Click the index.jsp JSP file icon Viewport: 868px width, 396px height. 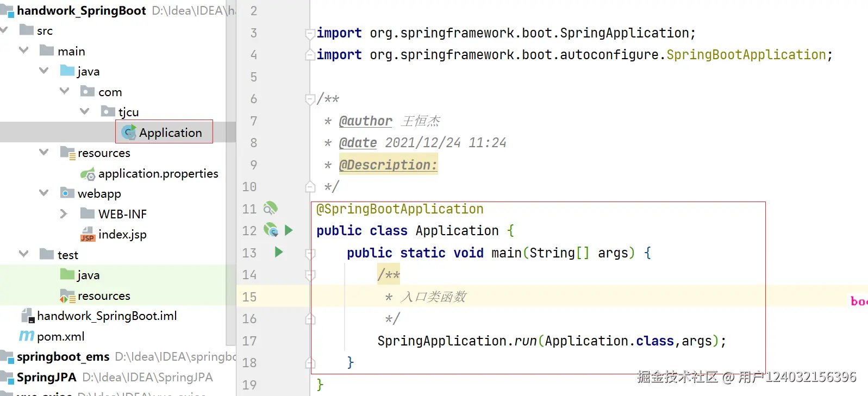click(x=88, y=235)
